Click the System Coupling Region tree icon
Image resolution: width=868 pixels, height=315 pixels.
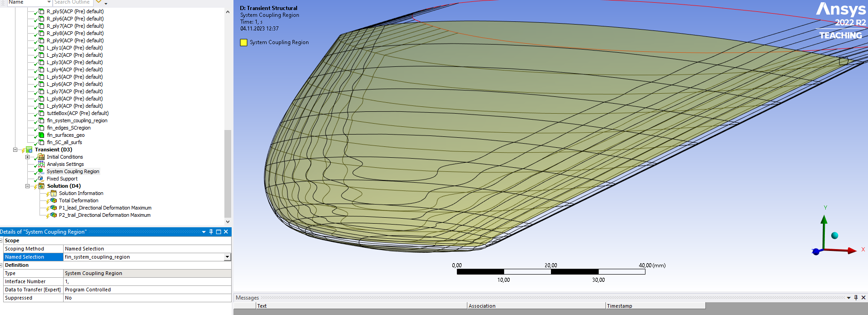pos(41,171)
